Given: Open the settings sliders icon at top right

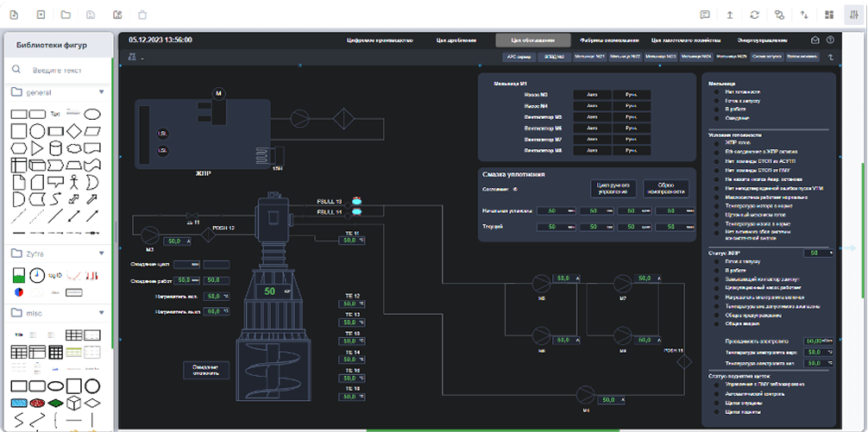Looking at the screenshot, I should click(x=854, y=15).
